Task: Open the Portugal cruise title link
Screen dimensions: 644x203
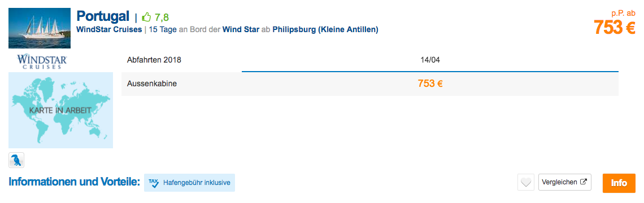Action: click(x=103, y=16)
